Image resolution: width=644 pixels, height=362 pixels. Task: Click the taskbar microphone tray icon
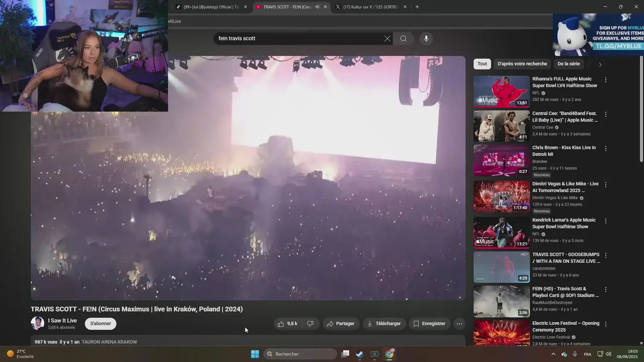point(575,354)
